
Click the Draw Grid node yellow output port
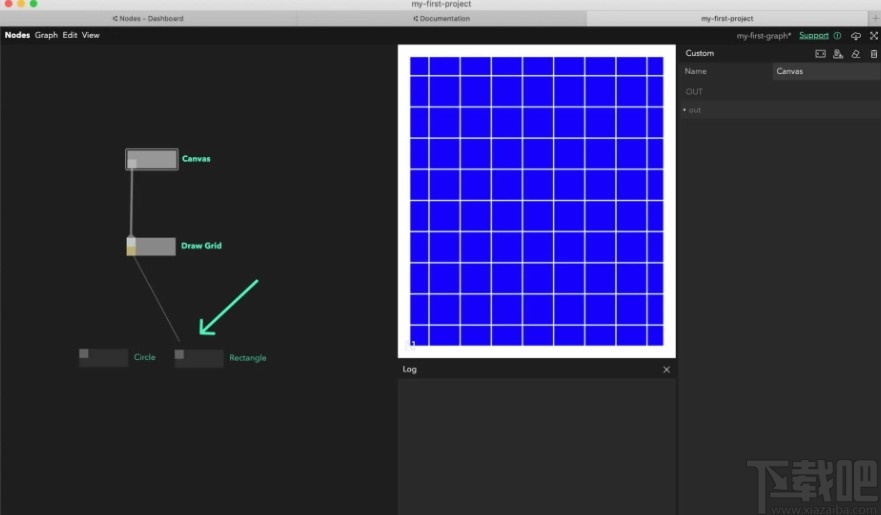point(131,251)
